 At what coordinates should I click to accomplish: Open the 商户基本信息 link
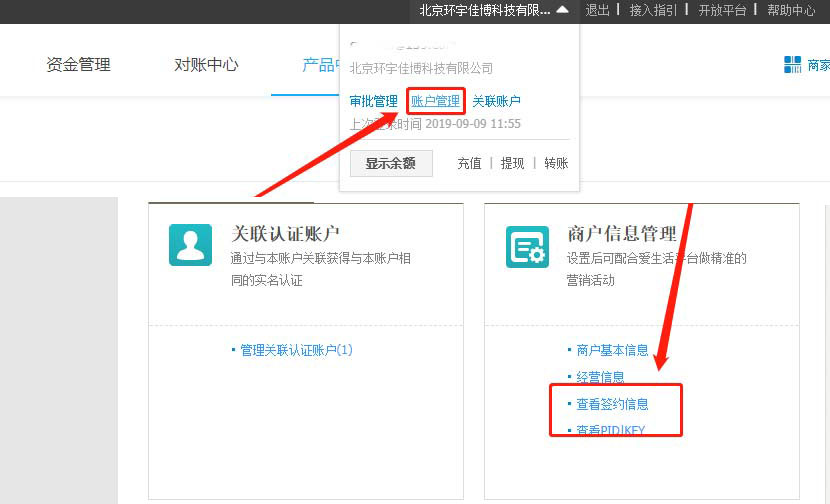point(612,350)
